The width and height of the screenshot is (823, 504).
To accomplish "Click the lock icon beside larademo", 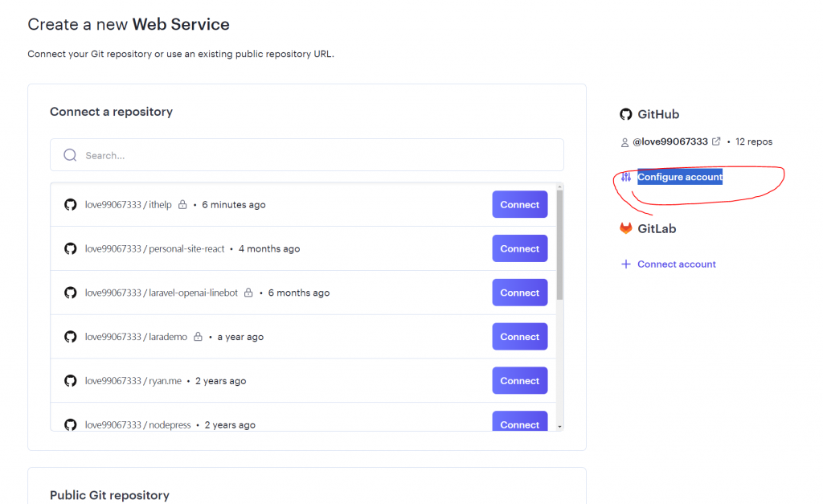I will point(198,337).
